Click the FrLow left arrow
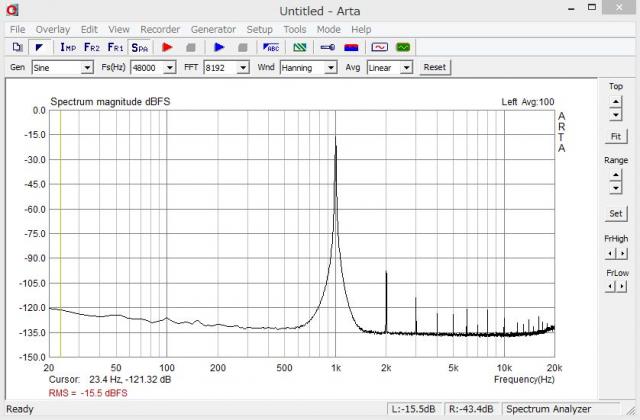The image size is (640, 420). pyautogui.click(x=610, y=286)
